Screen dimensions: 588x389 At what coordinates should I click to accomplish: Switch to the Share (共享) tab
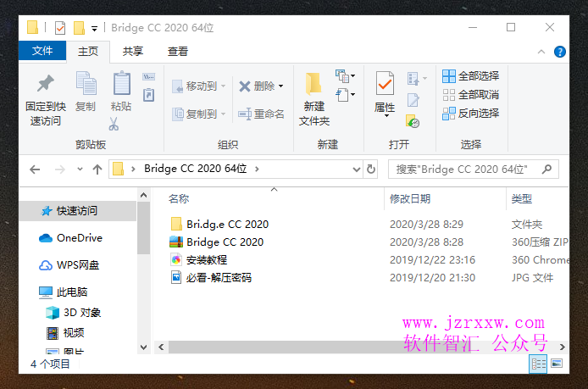click(x=133, y=52)
